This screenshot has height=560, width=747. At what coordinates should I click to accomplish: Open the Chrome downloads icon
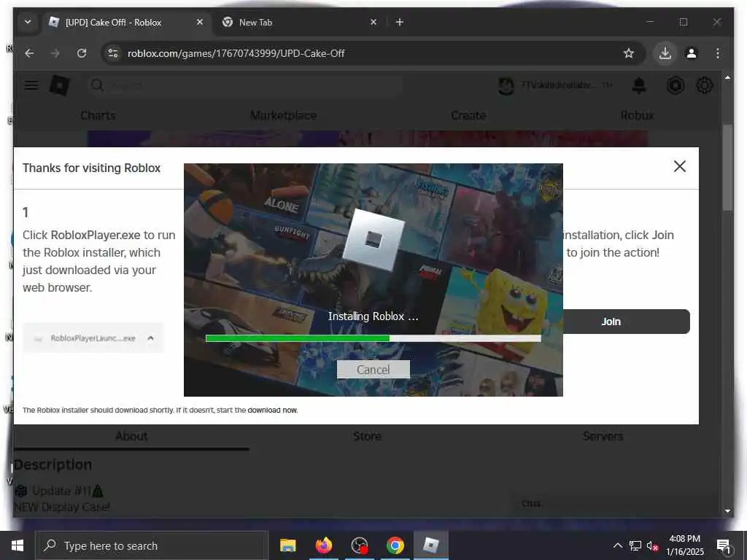pyautogui.click(x=665, y=53)
